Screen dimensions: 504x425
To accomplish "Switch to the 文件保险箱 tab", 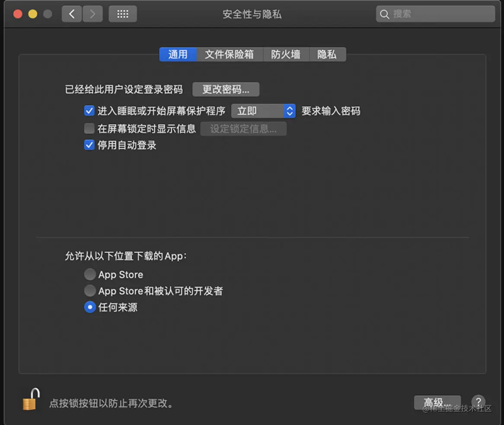I will pyautogui.click(x=230, y=54).
